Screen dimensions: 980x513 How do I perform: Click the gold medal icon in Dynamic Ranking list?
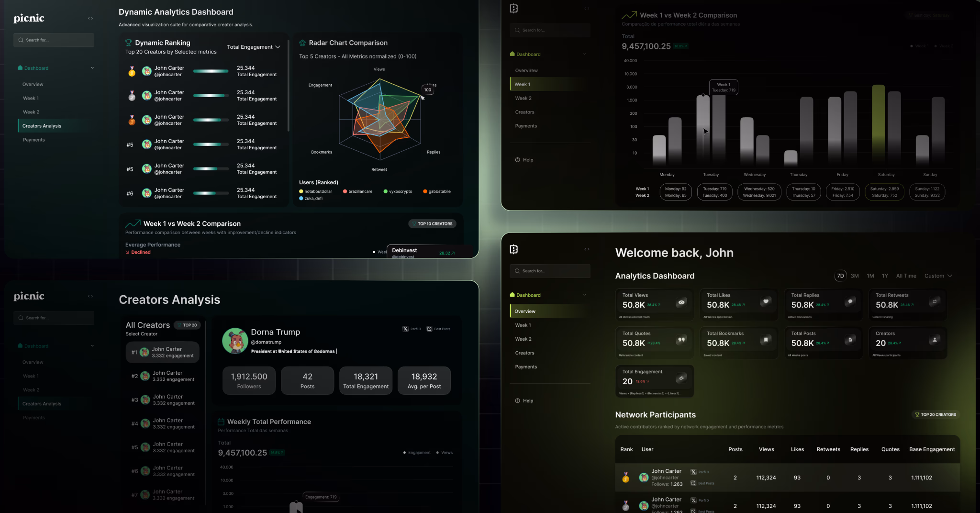[x=132, y=72]
